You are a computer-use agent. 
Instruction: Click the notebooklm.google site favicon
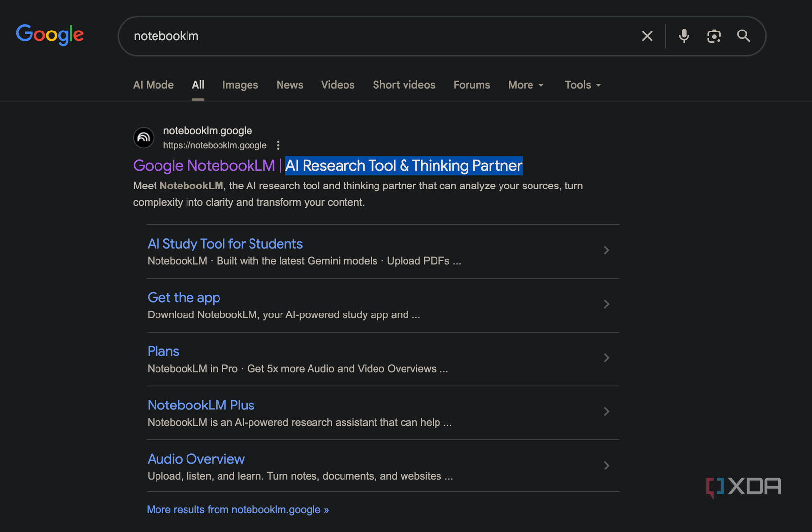pyautogui.click(x=143, y=138)
